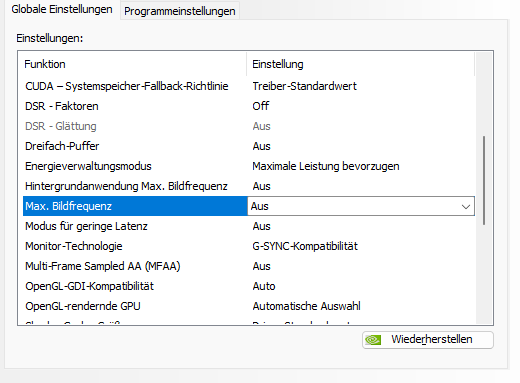Switch to the Programmeinstellungen tab
The image size is (520, 383).
pyautogui.click(x=180, y=11)
